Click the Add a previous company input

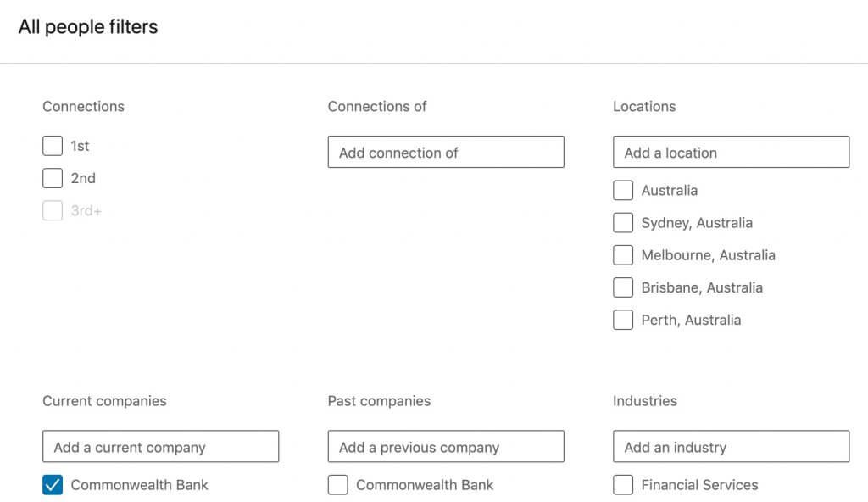click(446, 446)
